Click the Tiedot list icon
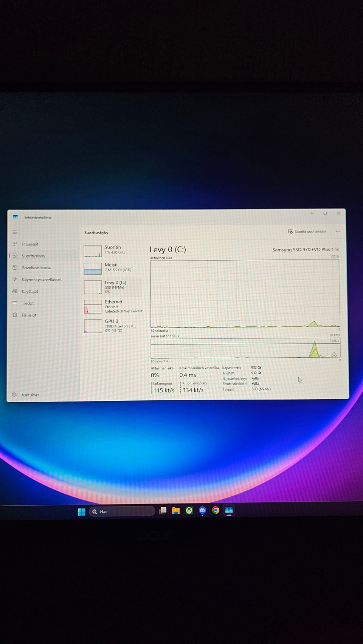This screenshot has height=644, width=363. 15,303
